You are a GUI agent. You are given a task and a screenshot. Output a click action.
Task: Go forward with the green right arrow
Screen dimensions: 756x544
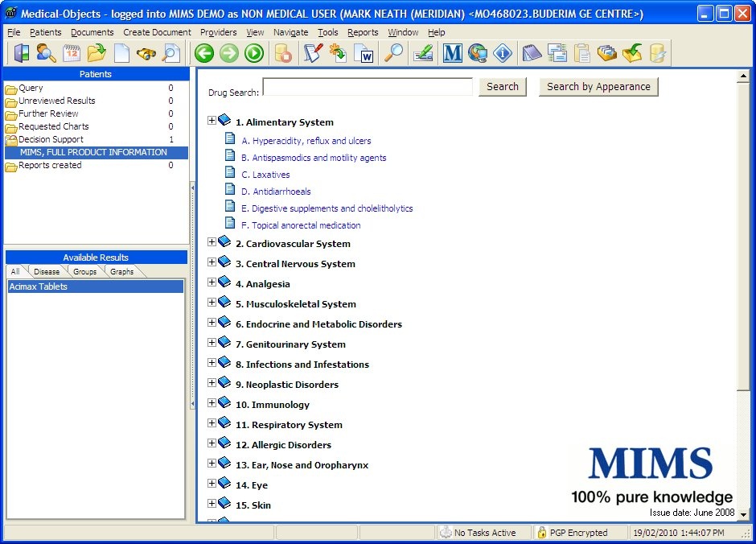[x=229, y=53]
